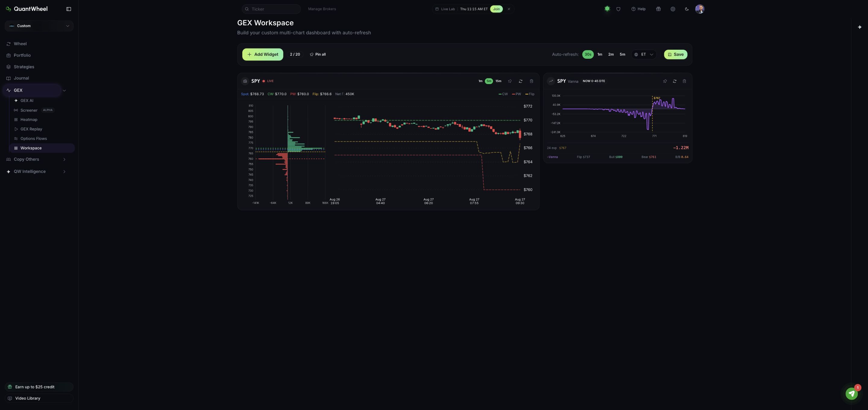Click the NOW 0-45 DTE label
This screenshot has width=868, height=410.
coord(594,81)
